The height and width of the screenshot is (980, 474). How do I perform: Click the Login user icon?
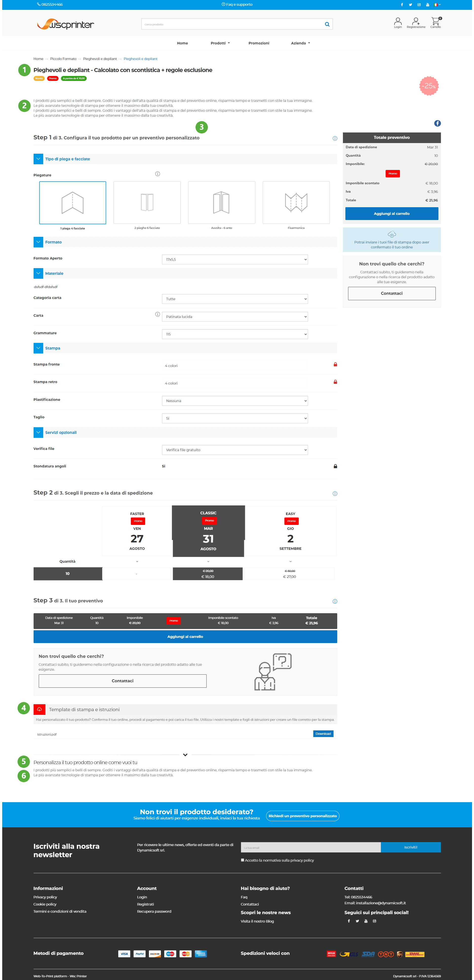397,21
